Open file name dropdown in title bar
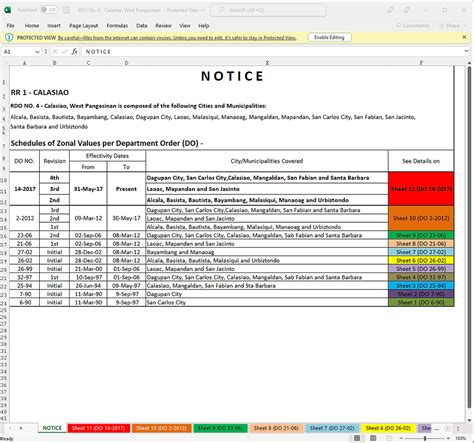 pyautogui.click(x=202, y=10)
